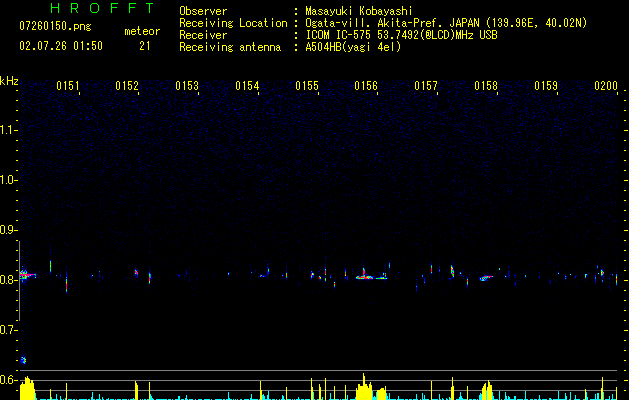Click the tall yellow intensity peak below the 0156 marker
The width and height of the screenshot is (629, 400).
pyautogui.click(x=364, y=387)
